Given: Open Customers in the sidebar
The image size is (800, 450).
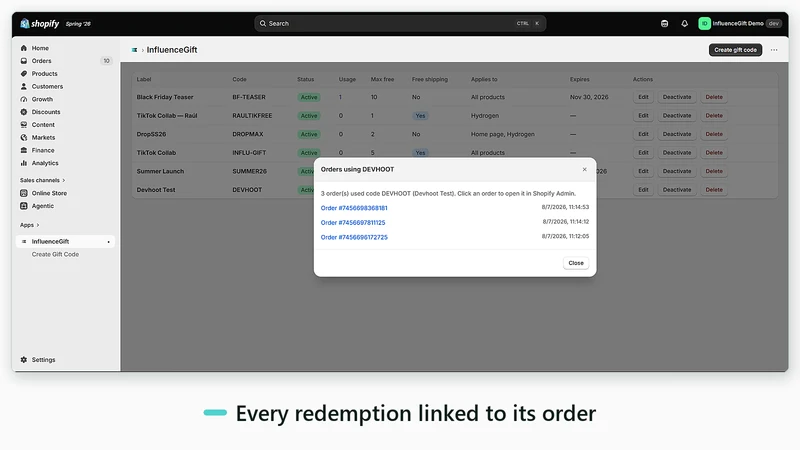Looking at the screenshot, I should pyautogui.click(x=47, y=86).
